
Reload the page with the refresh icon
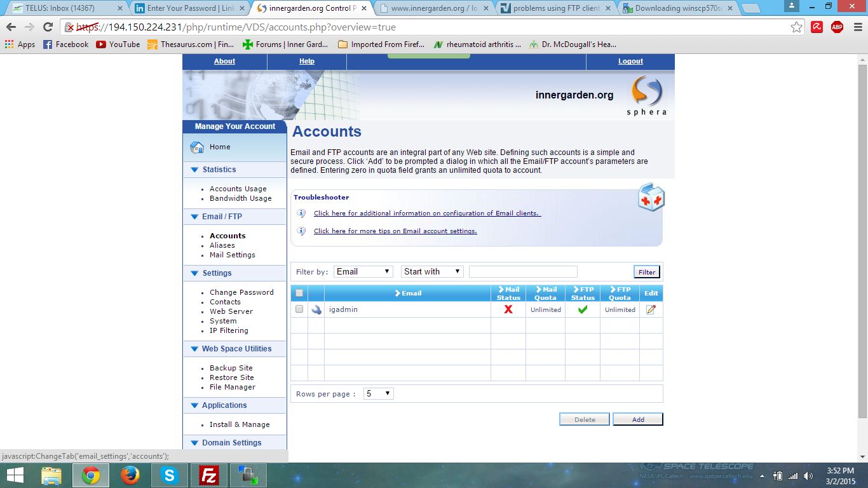coord(48,27)
